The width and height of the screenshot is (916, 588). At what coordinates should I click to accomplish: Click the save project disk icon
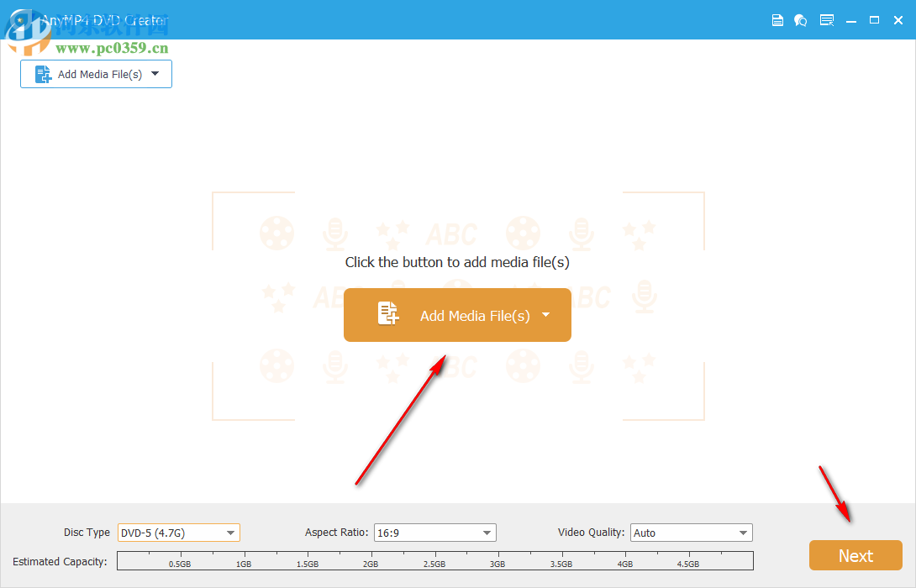(x=776, y=19)
